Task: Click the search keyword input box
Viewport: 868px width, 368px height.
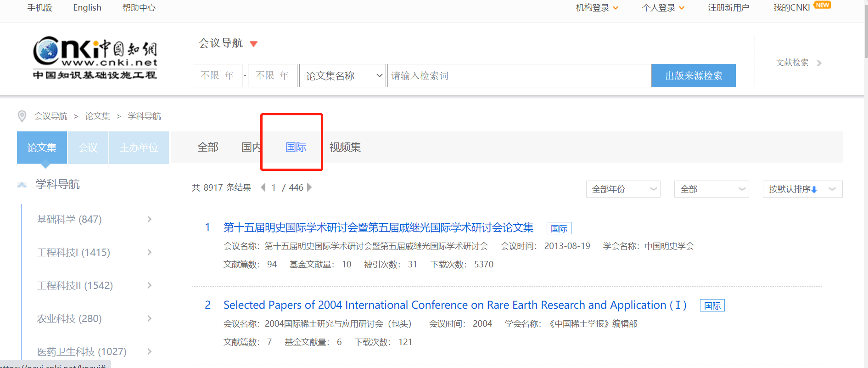Action: (x=519, y=76)
